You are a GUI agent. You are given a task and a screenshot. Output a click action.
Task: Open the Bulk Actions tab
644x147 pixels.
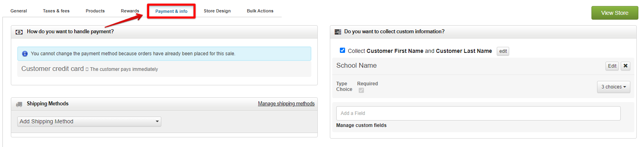(260, 11)
